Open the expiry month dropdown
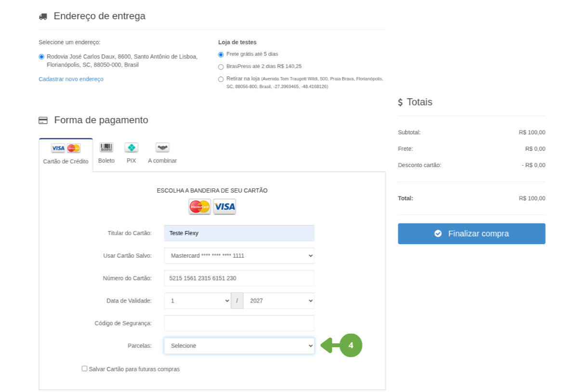575x392 pixels. 197,301
